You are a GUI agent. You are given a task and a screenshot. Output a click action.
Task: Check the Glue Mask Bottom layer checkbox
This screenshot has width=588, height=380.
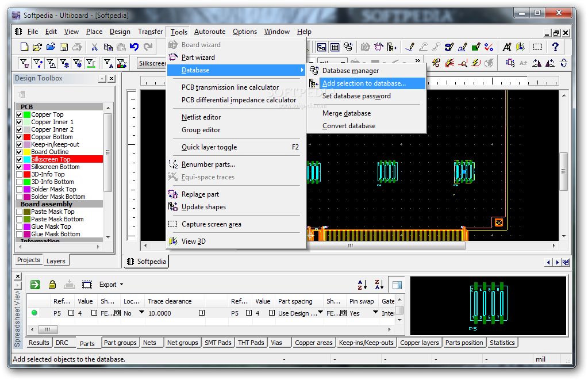click(x=19, y=234)
